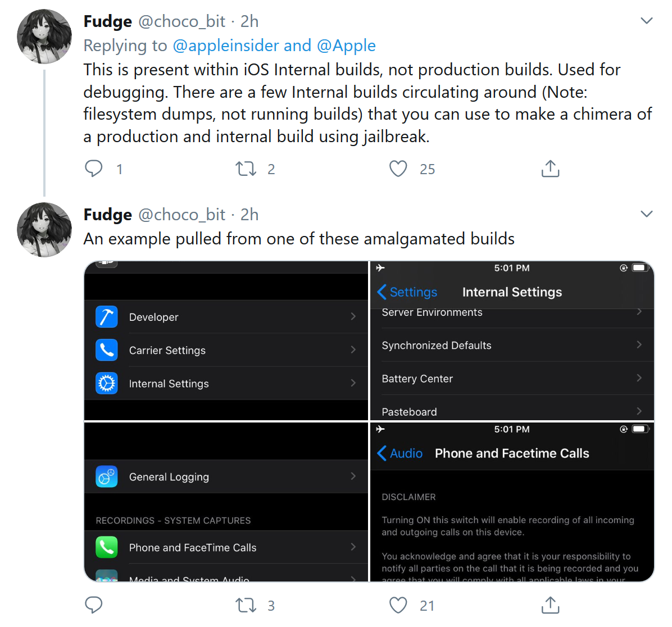The image size is (672, 627).
Task: Open the first tweet's more options caret
Action: point(647,21)
